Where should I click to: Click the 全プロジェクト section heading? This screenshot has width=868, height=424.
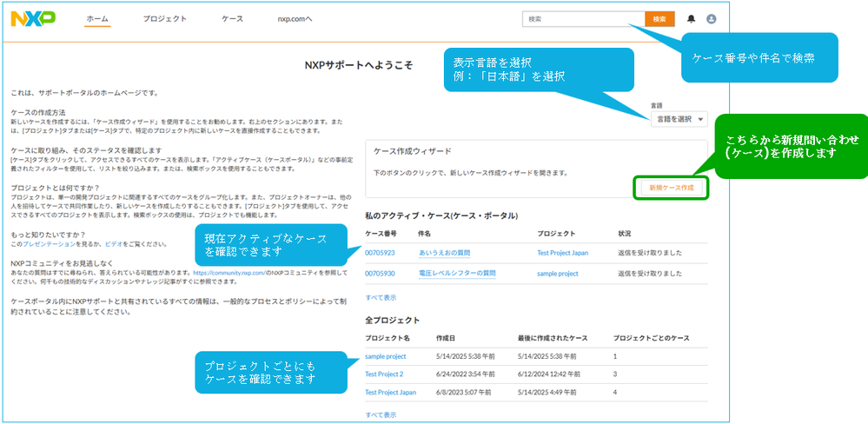[392, 320]
